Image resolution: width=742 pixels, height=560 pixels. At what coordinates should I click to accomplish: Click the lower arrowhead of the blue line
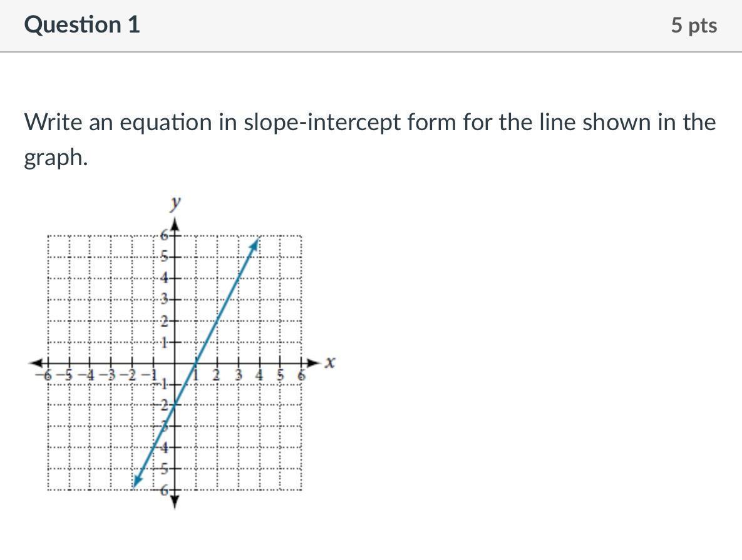138,481
